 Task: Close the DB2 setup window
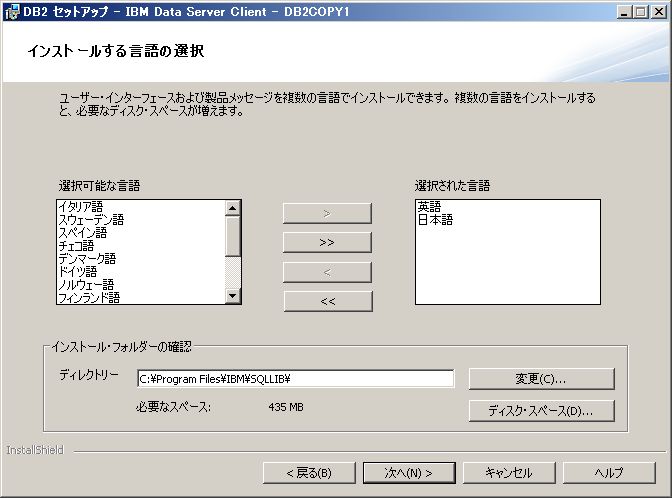(659, 12)
